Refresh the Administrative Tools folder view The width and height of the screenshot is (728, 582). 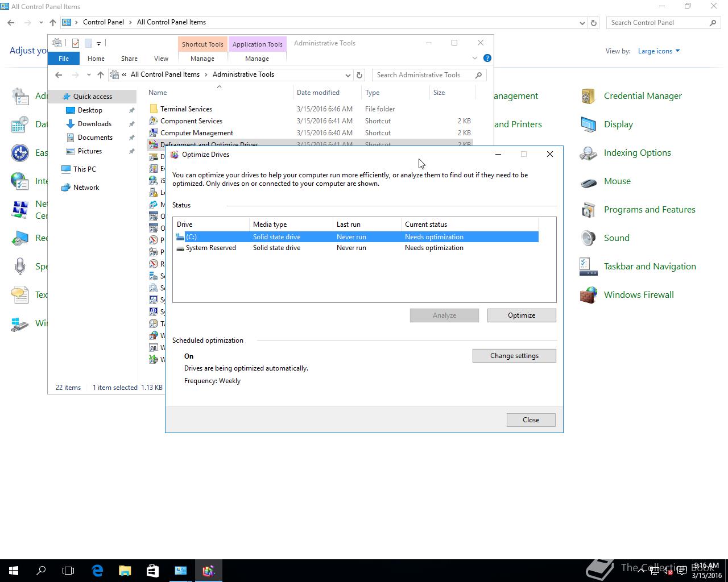[x=359, y=75]
